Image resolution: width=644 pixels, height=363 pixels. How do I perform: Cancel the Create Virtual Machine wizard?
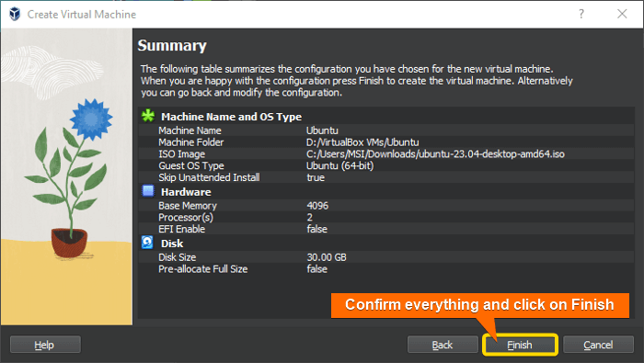click(x=598, y=345)
